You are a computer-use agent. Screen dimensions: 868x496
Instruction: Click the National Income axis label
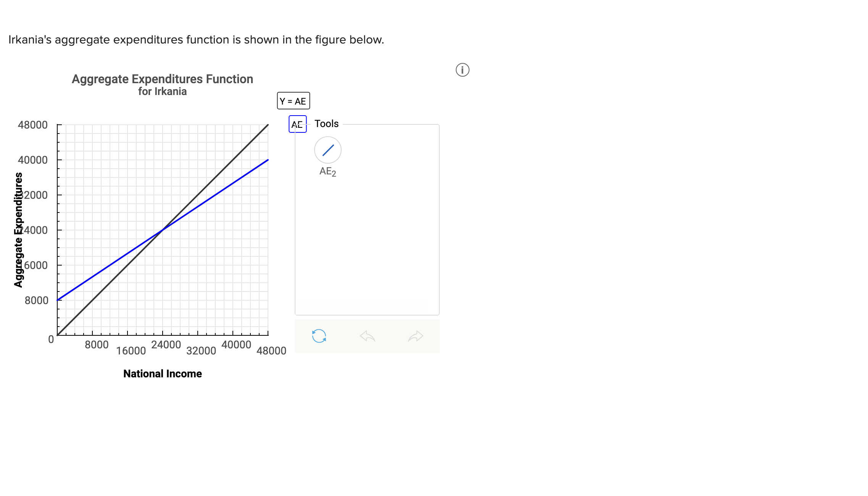[162, 374]
